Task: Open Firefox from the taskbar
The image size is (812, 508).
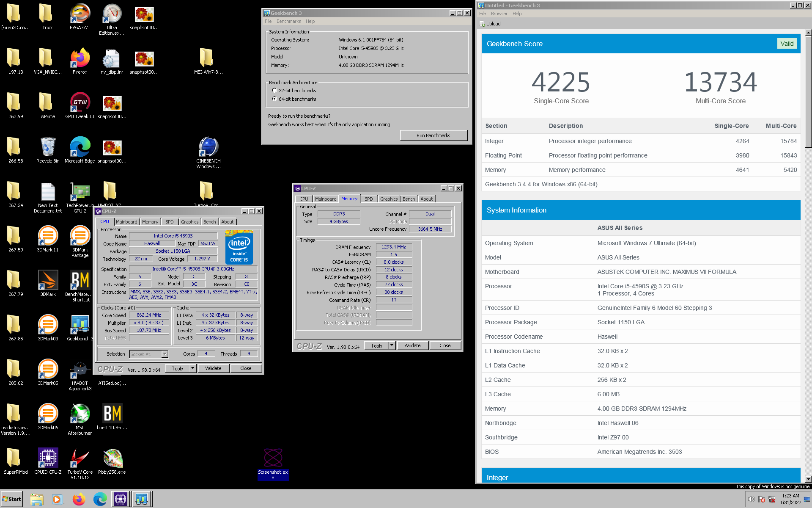Action: pyautogui.click(x=79, y=500)
